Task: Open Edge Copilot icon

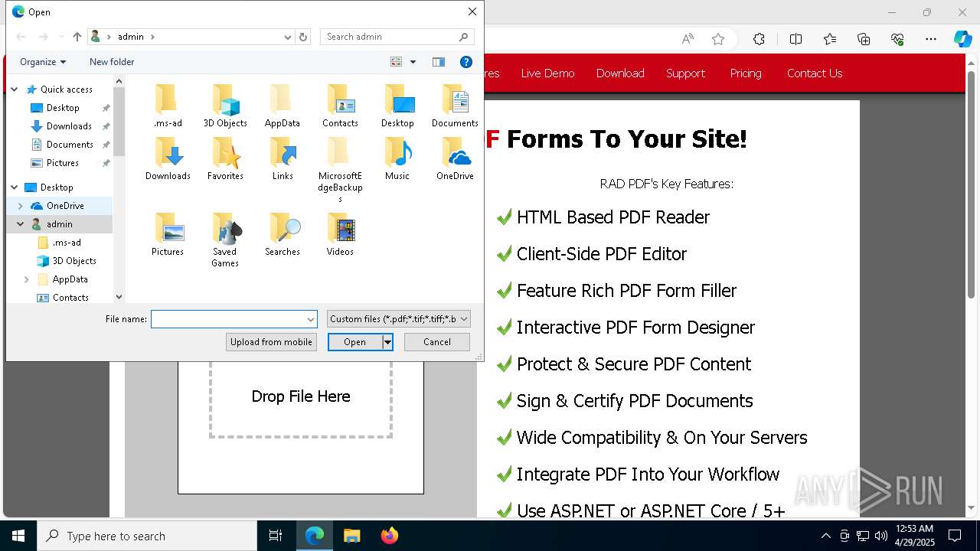Action: pos(963,39)
